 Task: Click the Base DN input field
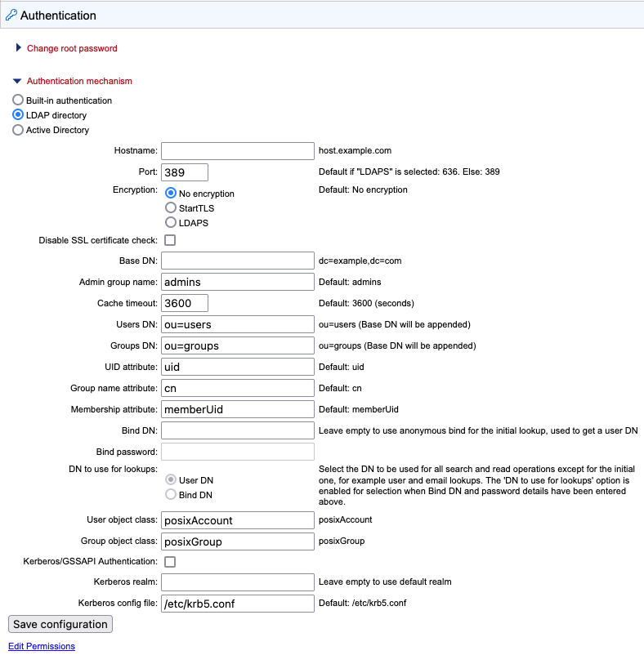pyautogui.click(x=237, y=260)
